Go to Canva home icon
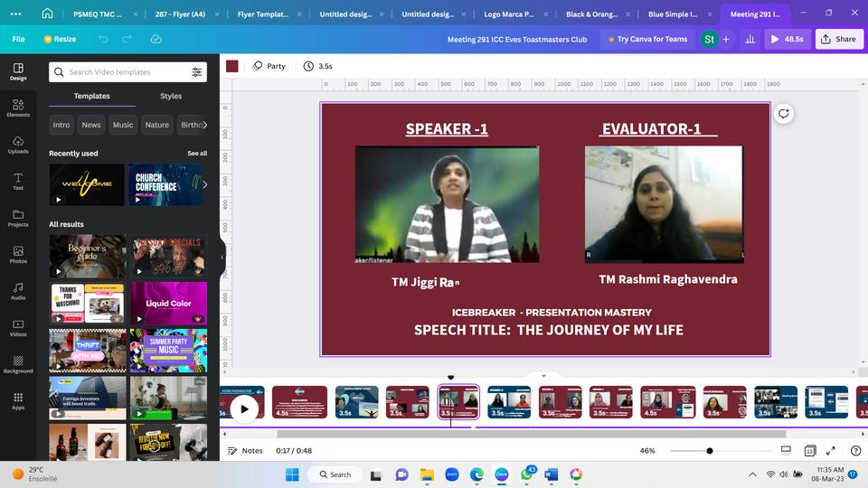 click(x=48, y=14)
